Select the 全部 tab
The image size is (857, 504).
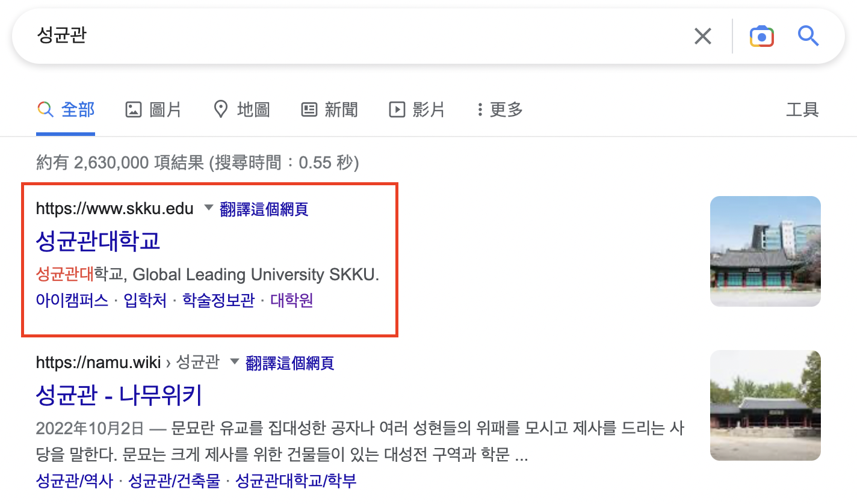click(x=66, y=109)
